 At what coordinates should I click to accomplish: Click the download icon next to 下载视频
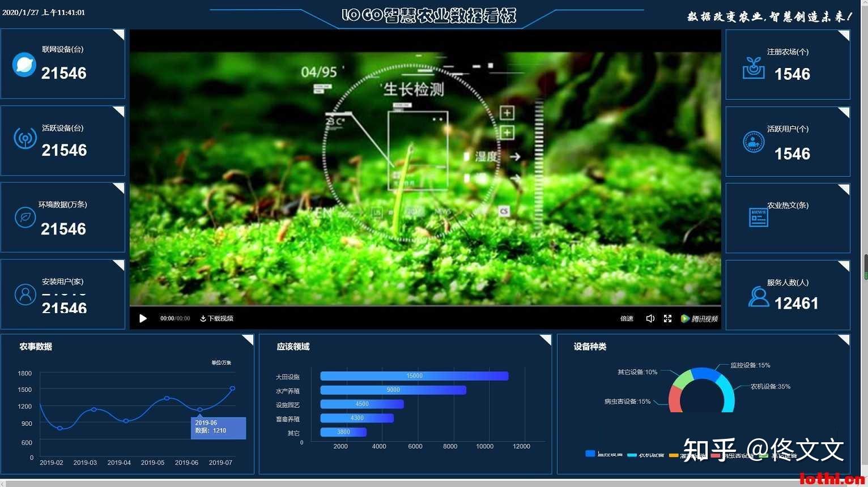tap(202, 318)
